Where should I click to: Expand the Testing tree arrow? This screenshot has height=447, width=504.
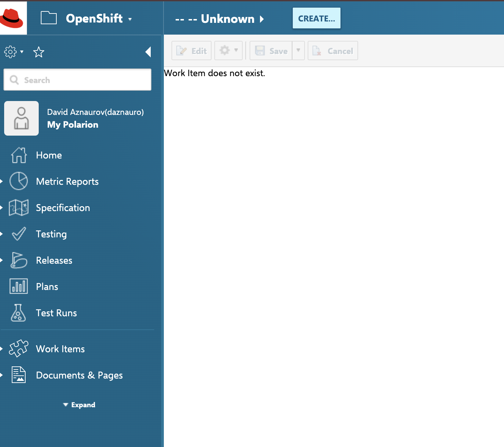click(x=2, y=234)
